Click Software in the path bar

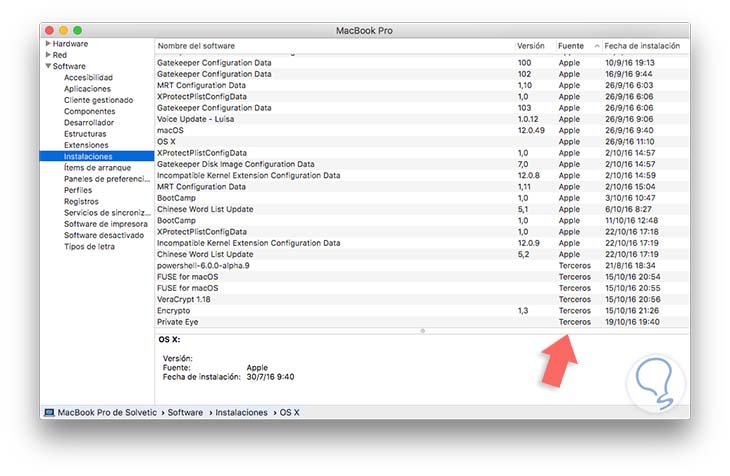point(185,412)
